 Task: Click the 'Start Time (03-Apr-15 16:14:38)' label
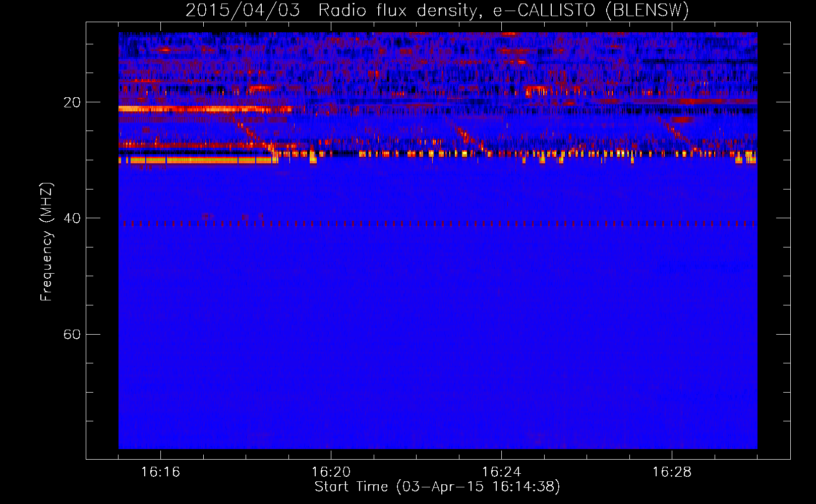click(437, 487)
